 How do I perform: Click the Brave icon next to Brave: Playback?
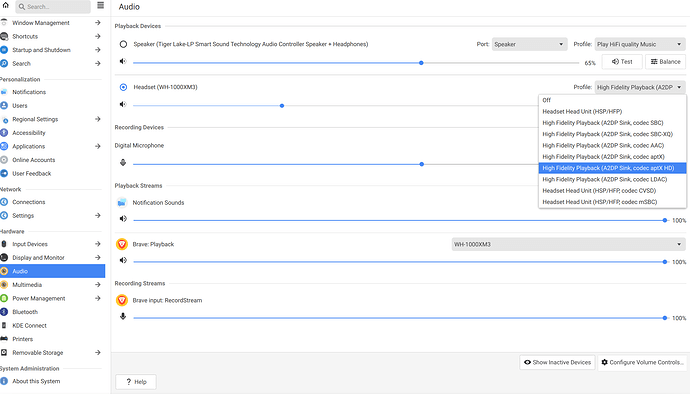122,244
